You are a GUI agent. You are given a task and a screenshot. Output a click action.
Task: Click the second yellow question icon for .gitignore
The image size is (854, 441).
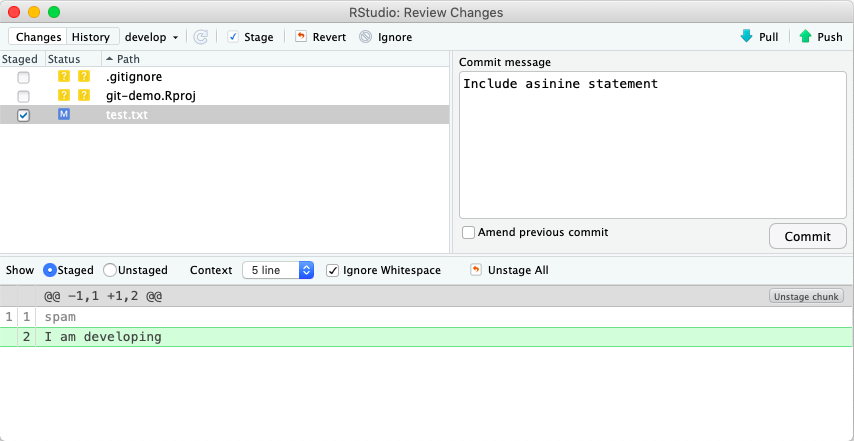coord(83,77)
